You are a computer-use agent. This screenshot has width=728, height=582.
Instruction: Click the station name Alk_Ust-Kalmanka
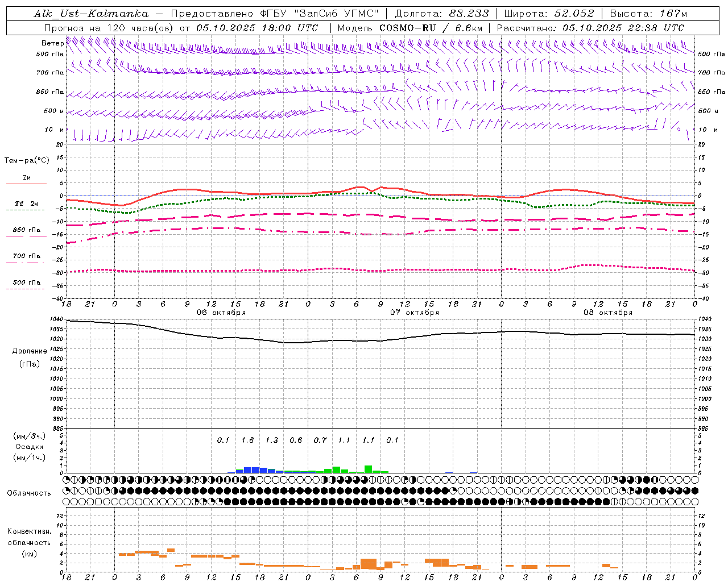tap(91, 14)
